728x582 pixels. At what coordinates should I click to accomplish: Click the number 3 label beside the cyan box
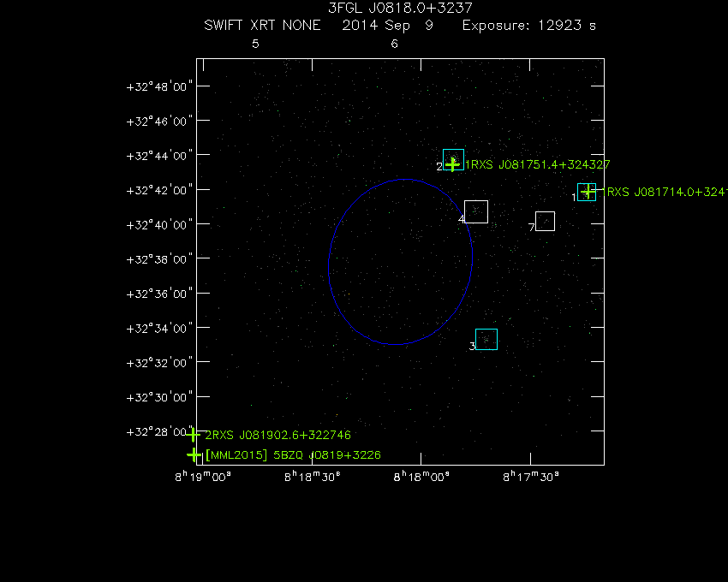click(472, 347)
